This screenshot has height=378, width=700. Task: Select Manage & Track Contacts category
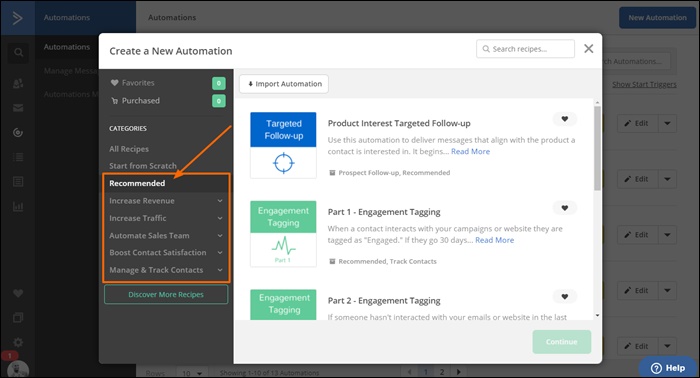[x=156, y=270]
